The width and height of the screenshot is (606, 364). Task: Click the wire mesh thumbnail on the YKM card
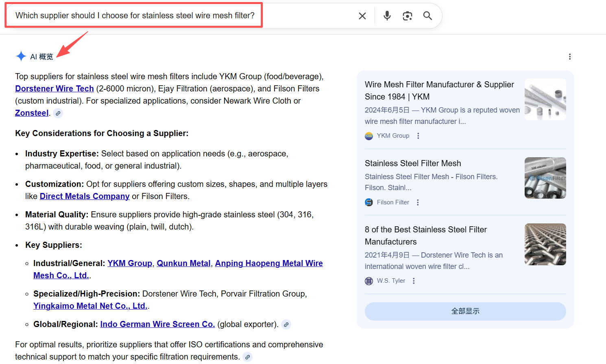point(545,99)
